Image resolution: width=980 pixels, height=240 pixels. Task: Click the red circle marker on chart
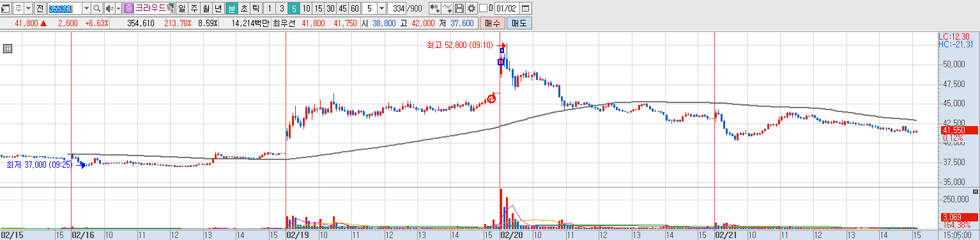[x=491, y=99]
